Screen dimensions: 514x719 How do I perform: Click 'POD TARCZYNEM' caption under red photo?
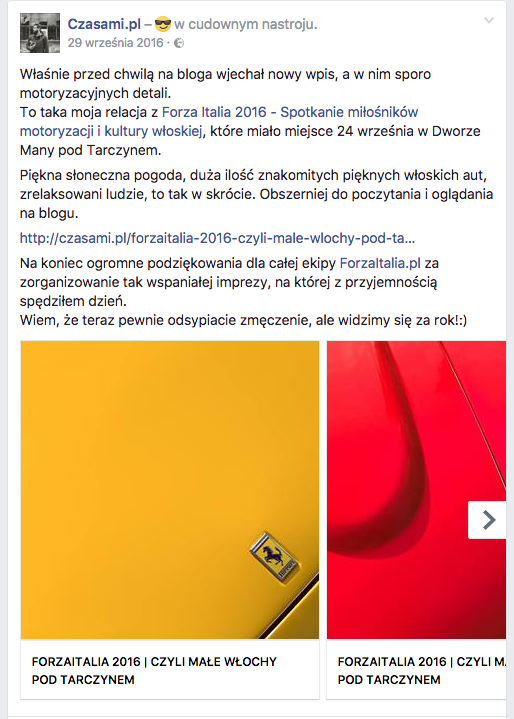(389, 680)
